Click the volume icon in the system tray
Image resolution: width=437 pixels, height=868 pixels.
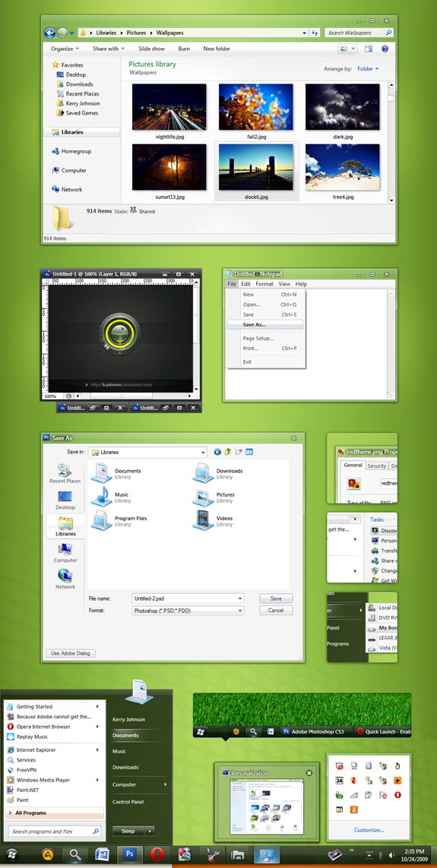392,855
